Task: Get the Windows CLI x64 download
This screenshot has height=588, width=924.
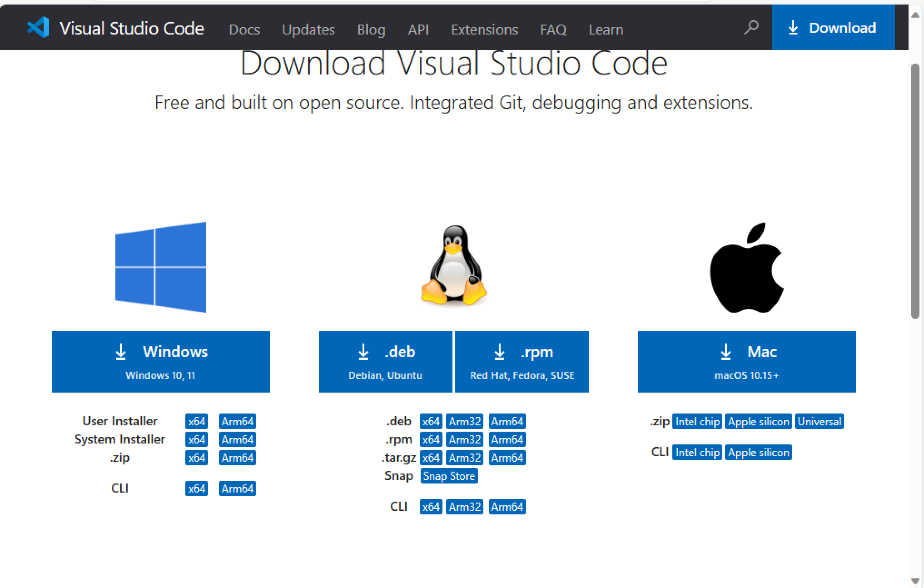Action: [197, 488]
